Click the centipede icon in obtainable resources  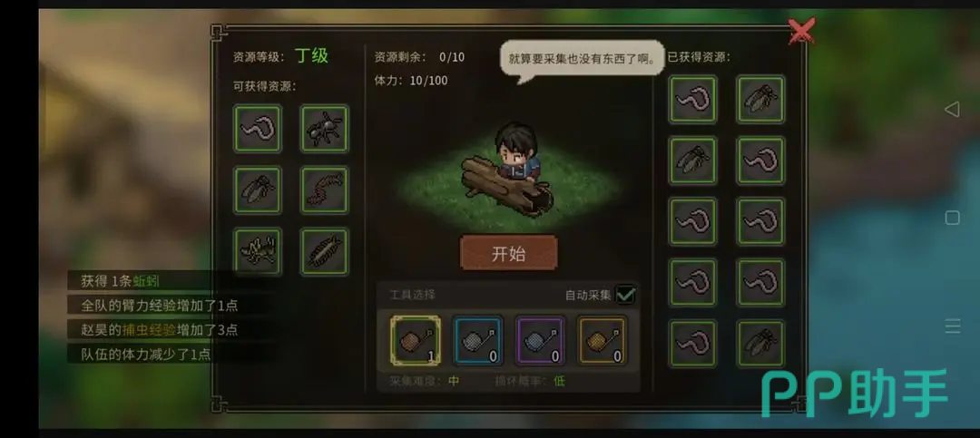pyautogui.click(x=324, y=190)
